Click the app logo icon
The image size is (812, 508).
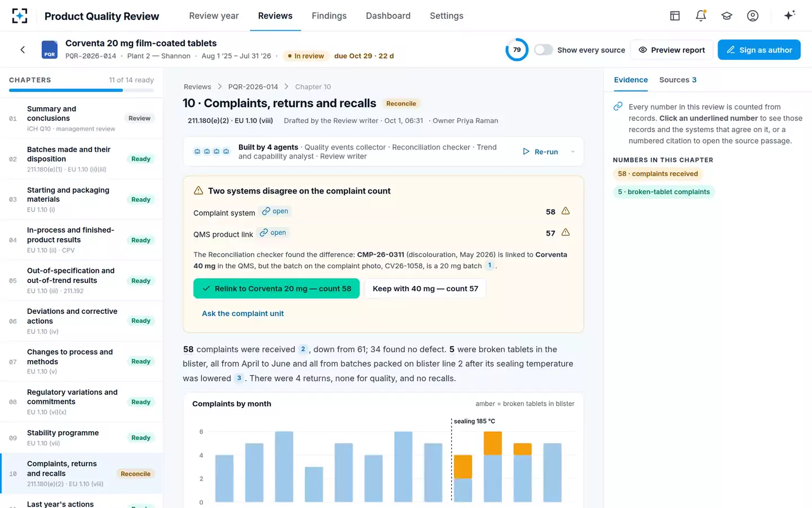[x=19, y=16]
